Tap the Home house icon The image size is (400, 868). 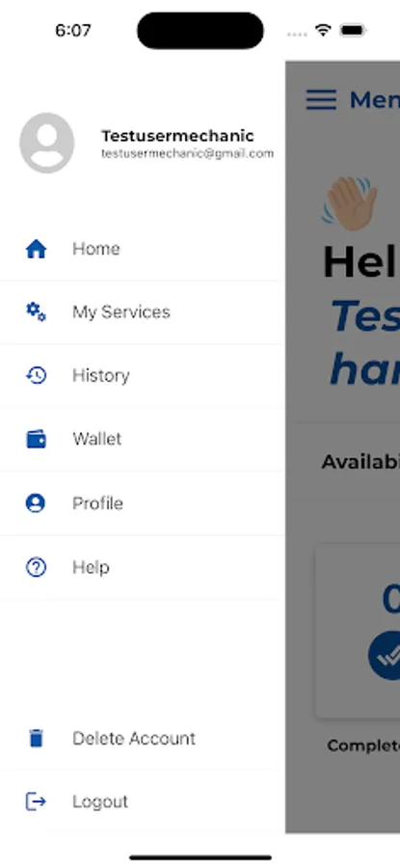tap(36, 249)
